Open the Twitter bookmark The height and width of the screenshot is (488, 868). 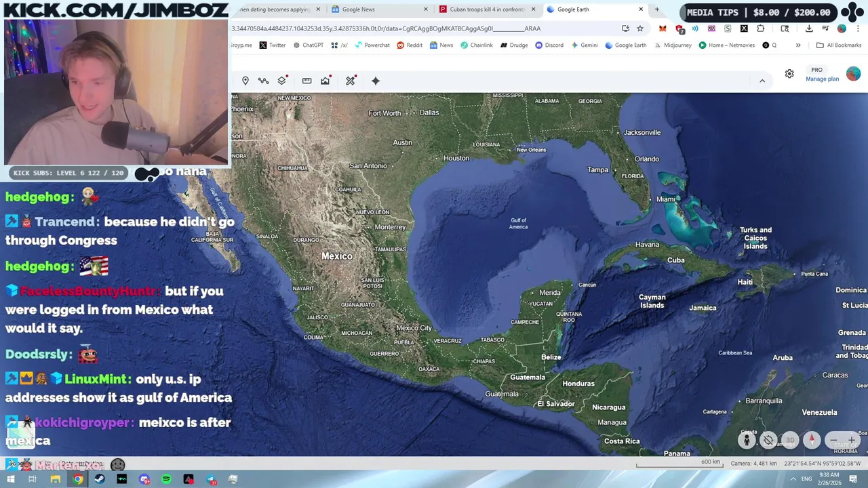pyautogui.click(x=272, y=45)
